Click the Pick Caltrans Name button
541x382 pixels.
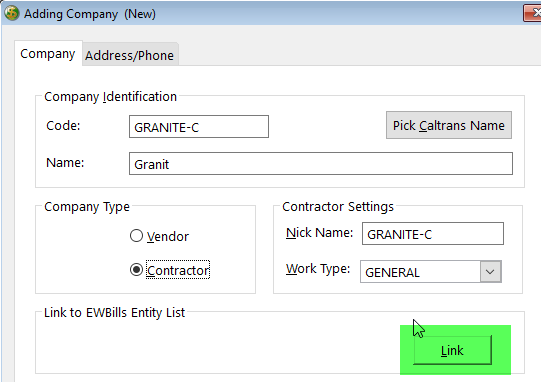coord(449,125)
